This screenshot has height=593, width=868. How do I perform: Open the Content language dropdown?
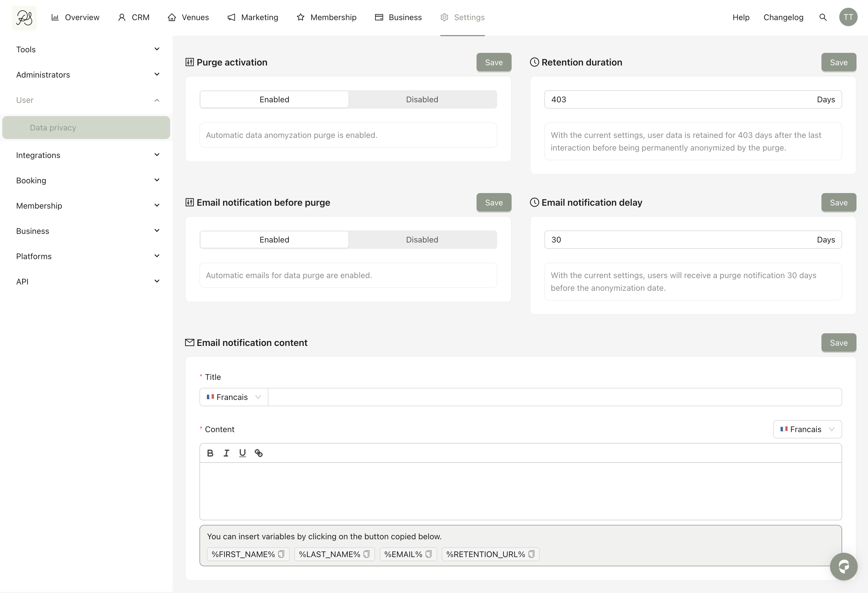coord(807,430)
